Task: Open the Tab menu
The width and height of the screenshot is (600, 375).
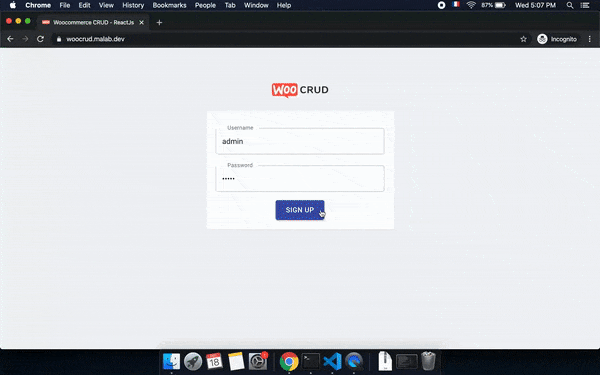Action: tap(230, 5)
